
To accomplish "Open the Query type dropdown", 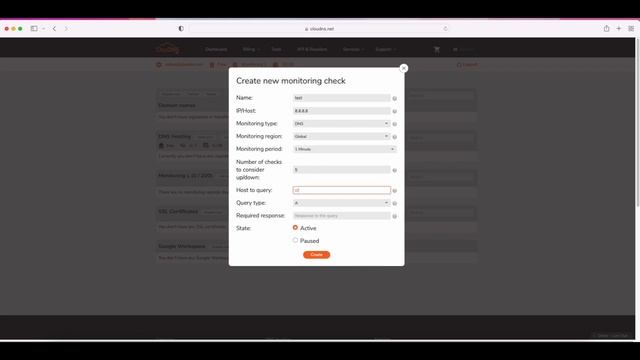I will (x=341, y=203).
